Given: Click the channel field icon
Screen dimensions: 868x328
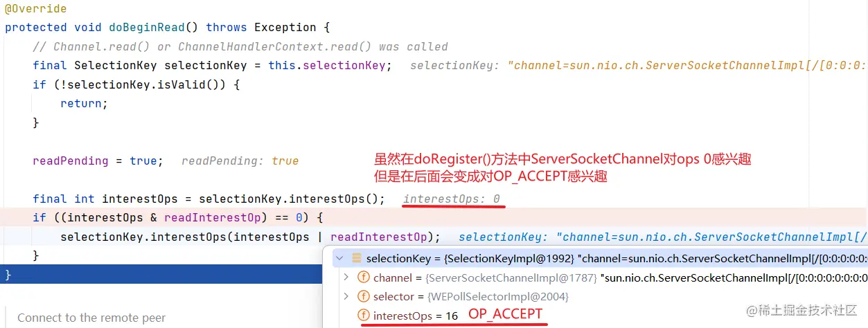Looking at the screenshot, I should (x=363, y=277).
